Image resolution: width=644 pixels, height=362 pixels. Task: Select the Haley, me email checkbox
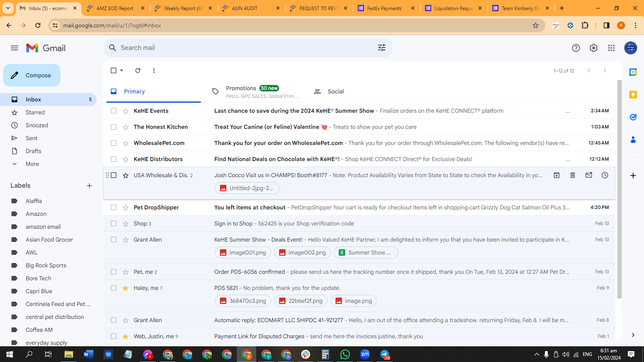[114, 288]
